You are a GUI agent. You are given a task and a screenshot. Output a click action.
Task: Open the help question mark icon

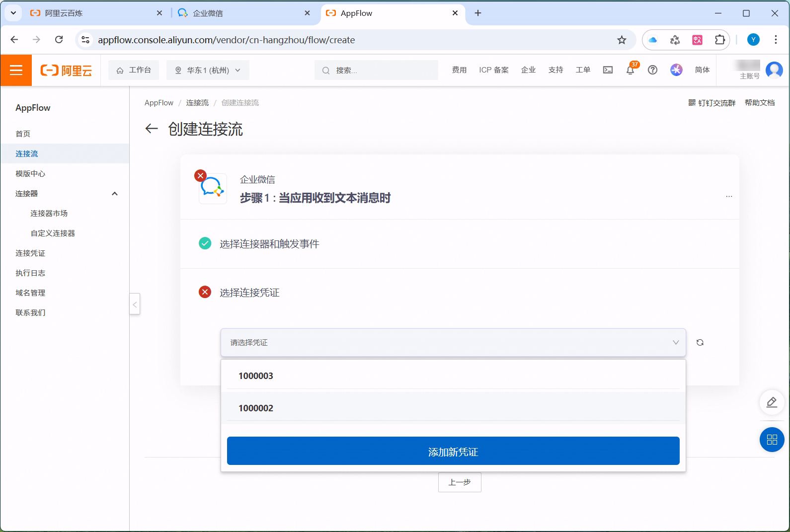(x=653, y=70)
